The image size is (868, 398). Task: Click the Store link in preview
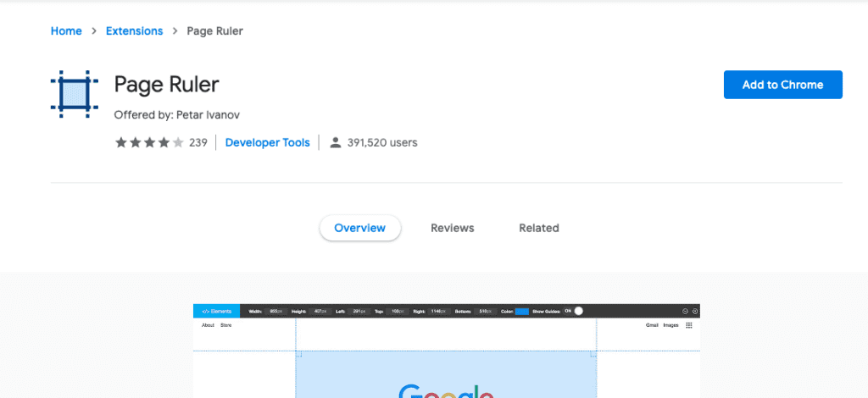pyautogui.click(x=225, y=325)
